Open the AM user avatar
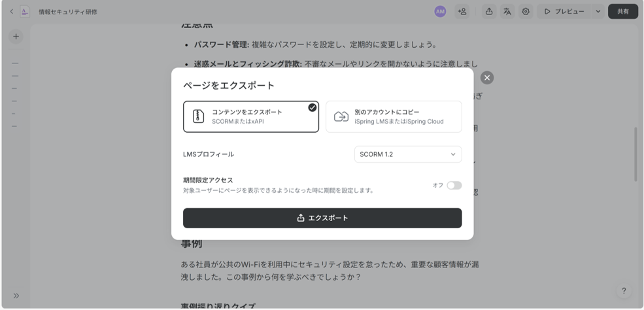The image size is (644, 310). tap(440, 12)
